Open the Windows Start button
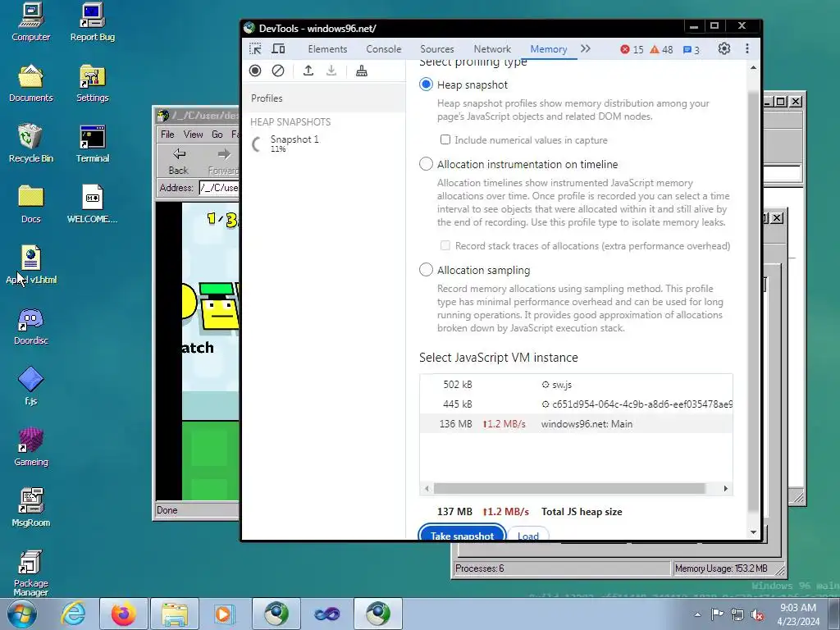 pos(22,614)
